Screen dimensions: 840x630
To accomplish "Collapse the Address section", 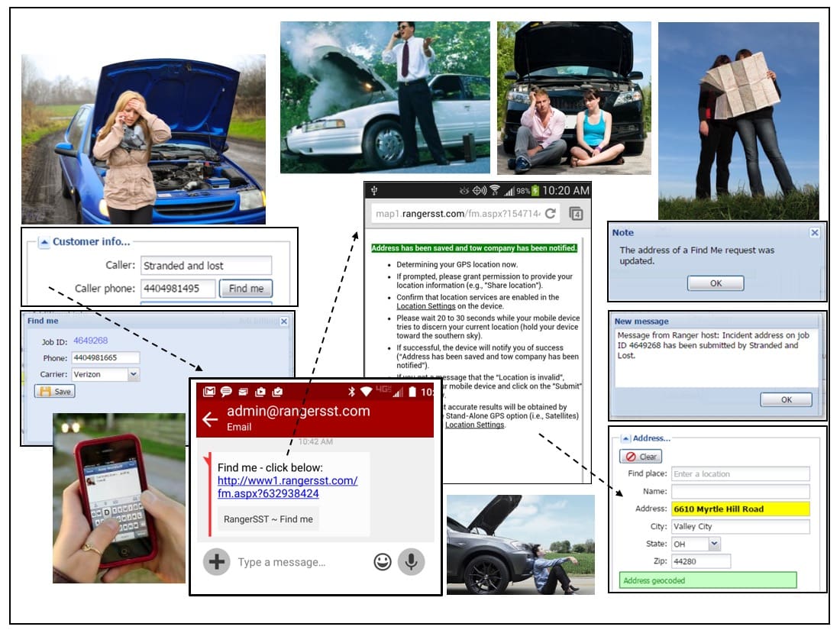I will [x=625, y=438].
